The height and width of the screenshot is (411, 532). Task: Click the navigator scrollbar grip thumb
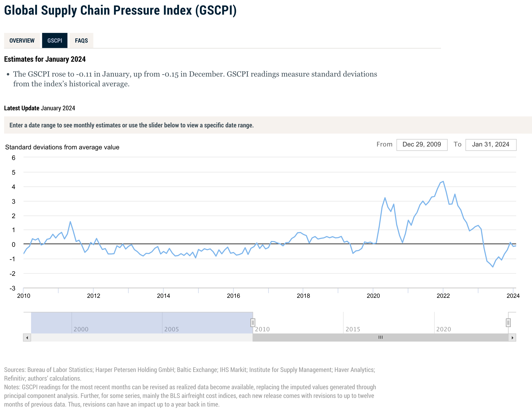point(380,338)
